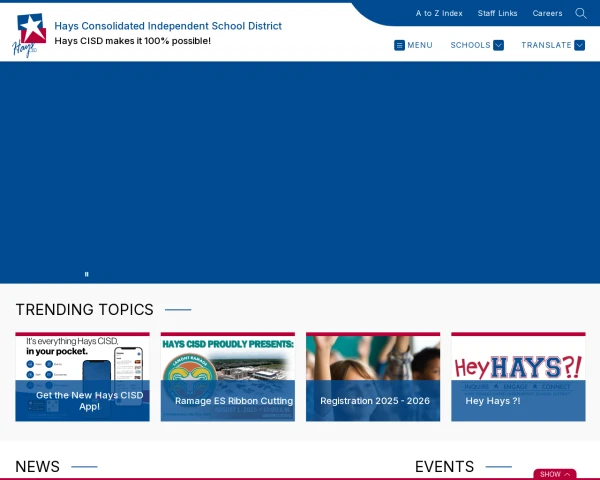Open the Hey Hays ?! card
The width and height of the screenshot is (600, 480).
[518, 377]
